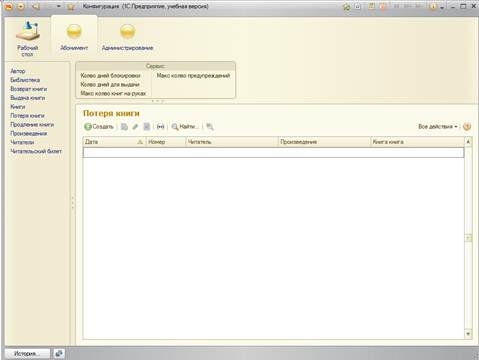
Task: Open Макс колво книг на руках command
Action: 113,94
